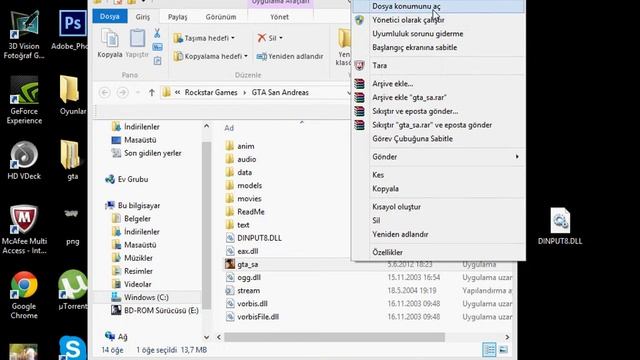Go up one folder level arrow

coord(151,93)
